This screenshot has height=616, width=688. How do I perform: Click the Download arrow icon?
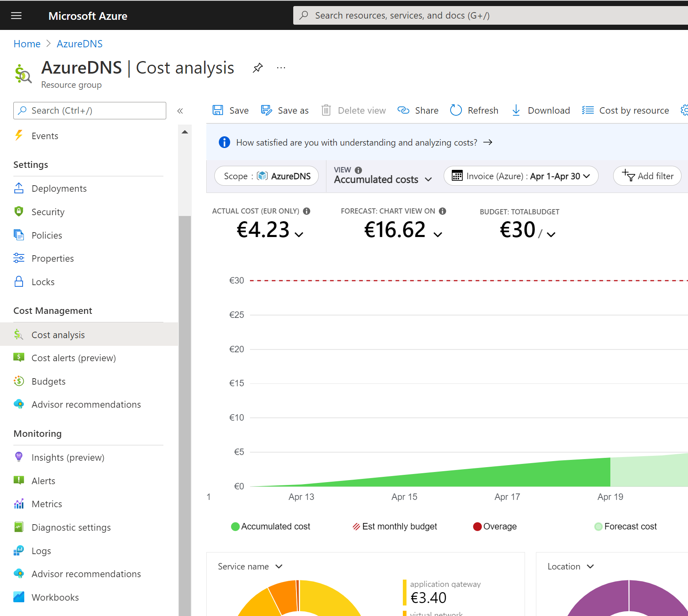[x=516, y=110]
